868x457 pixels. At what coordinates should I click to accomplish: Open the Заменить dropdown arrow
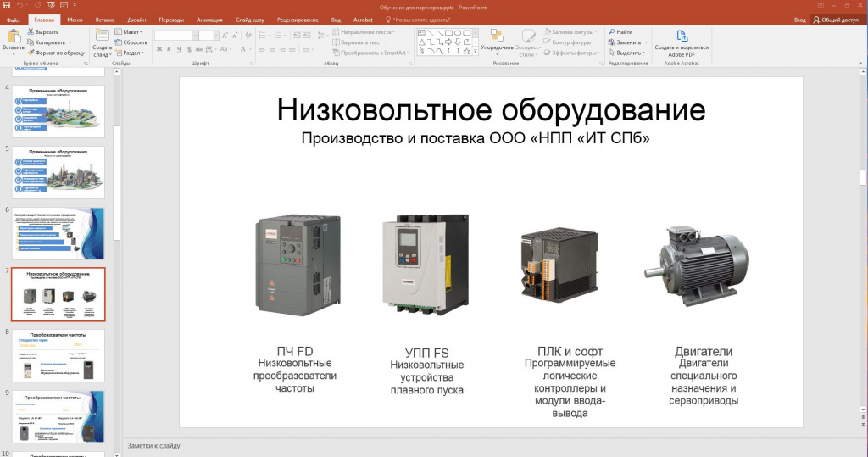click(646, 42)
